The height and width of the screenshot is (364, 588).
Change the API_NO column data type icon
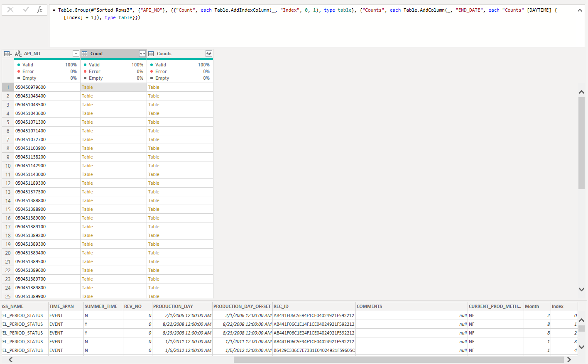tap(18, 54)
